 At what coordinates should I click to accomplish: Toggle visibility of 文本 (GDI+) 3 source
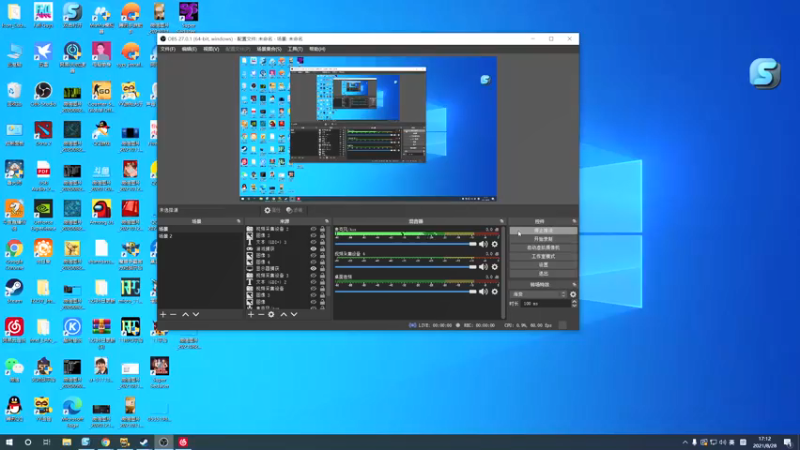click(313, 242)
